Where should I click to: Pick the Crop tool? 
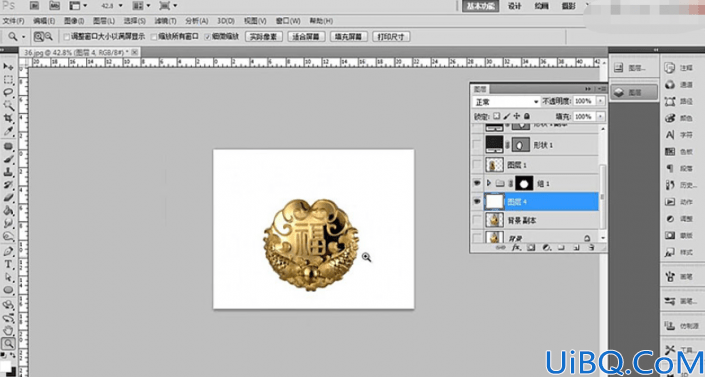[8, 118]
